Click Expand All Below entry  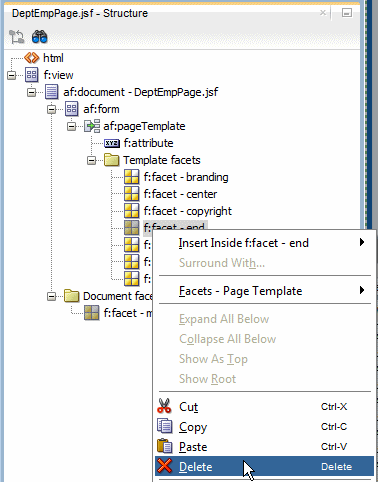tap(265, 319)
